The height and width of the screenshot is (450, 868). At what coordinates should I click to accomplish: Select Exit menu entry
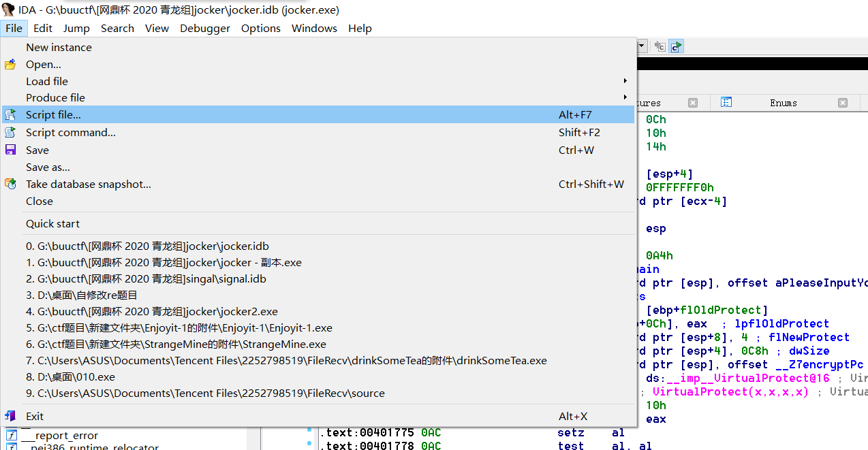tap(318, 416)
